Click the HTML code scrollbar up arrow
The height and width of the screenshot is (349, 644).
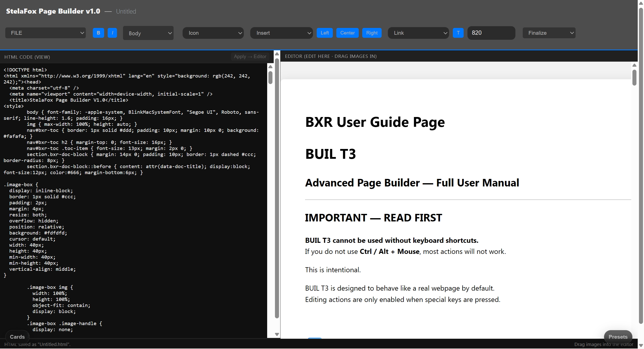(x=270, y=67)
